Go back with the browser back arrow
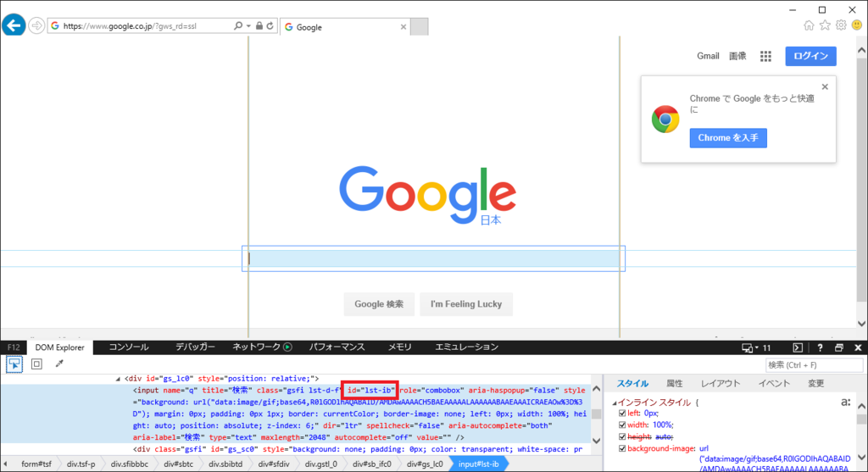The height and width of the screenshot is (472, 868). point(14,25)
